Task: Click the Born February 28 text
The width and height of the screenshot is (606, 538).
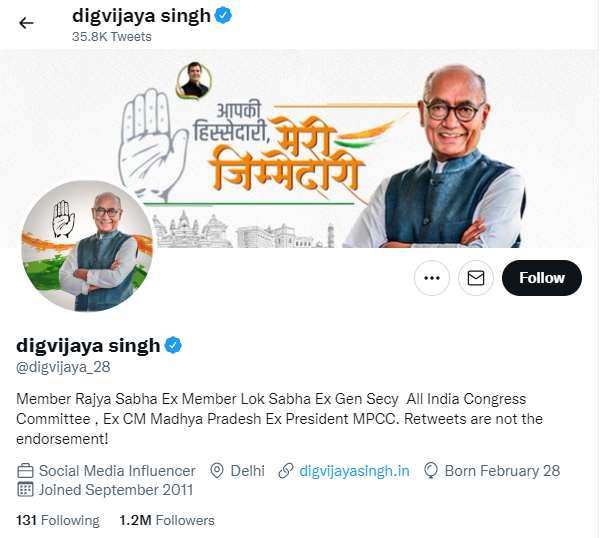Action: click(x=502, y=471)
